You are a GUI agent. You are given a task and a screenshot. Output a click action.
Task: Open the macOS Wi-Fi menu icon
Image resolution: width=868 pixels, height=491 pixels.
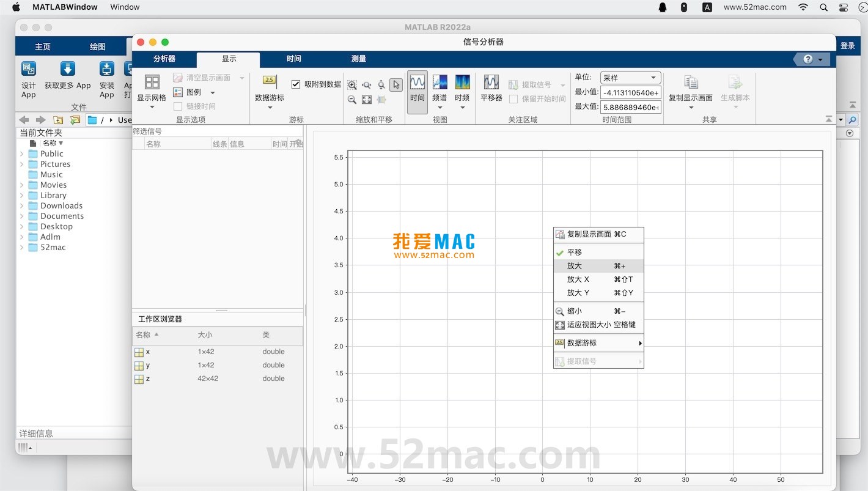[x=803, y=7]
